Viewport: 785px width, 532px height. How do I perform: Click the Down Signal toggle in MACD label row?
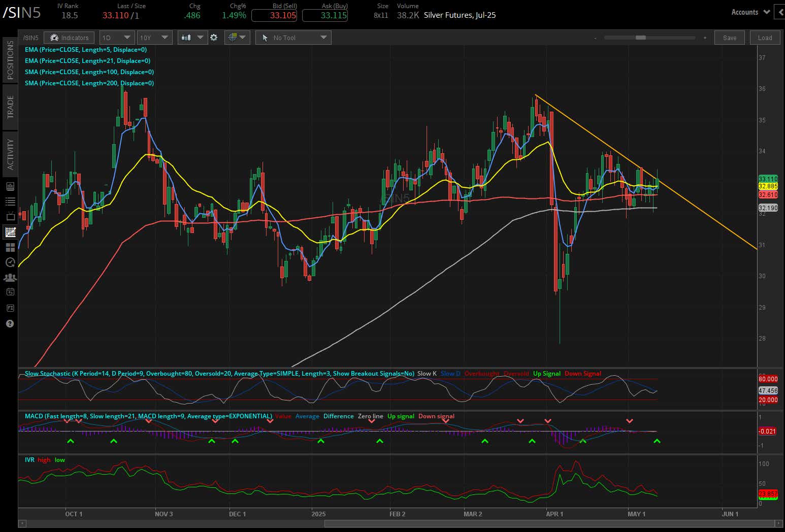436,416
